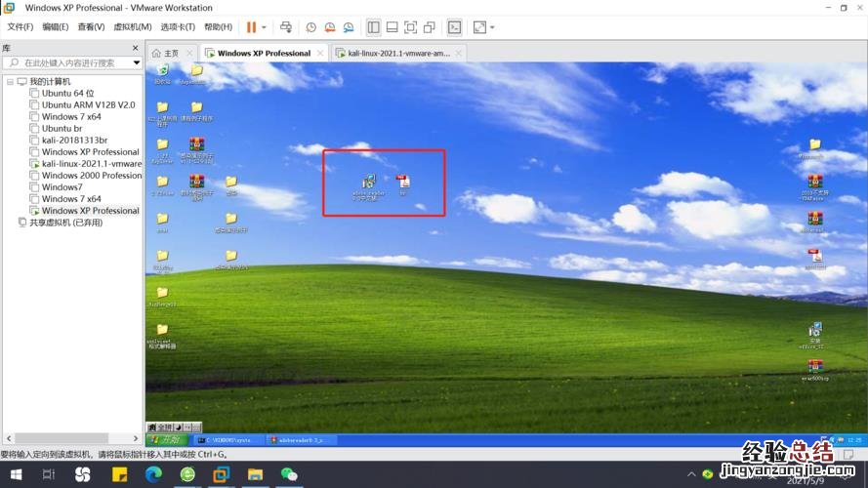Screen dimensions: 868x488
Task: Open the stretch guest display dropdown arrow
Action: (491, 27)
